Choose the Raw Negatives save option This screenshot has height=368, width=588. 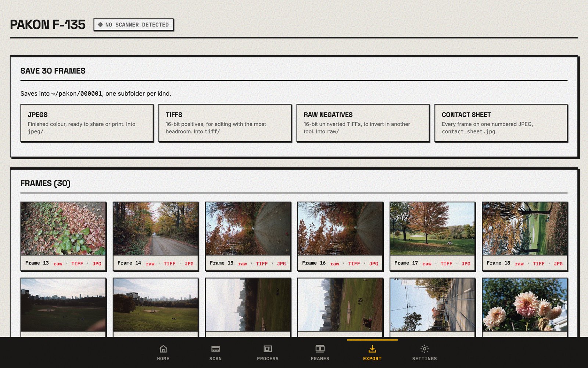click(x=363, y=123)
